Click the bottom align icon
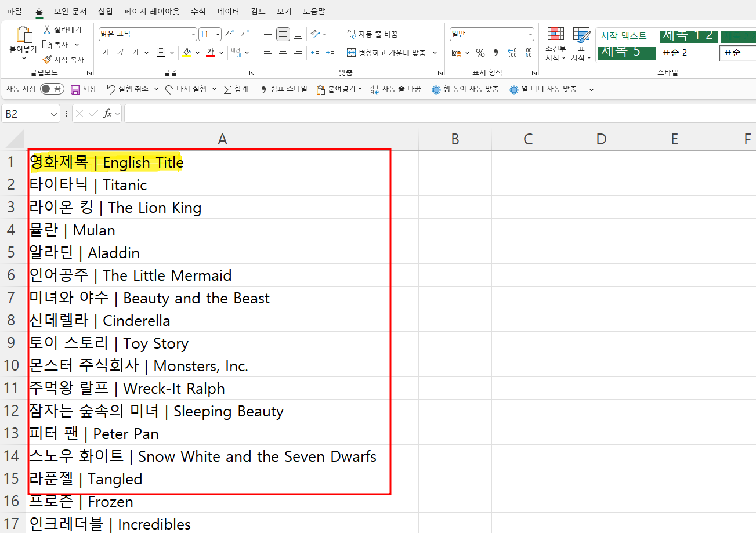 tap(298, 34)
